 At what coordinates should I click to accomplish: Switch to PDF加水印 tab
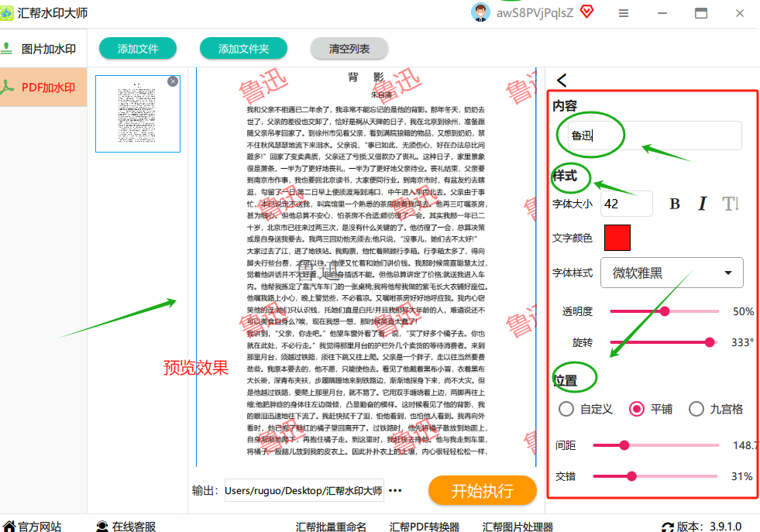[x=43, y=88]
